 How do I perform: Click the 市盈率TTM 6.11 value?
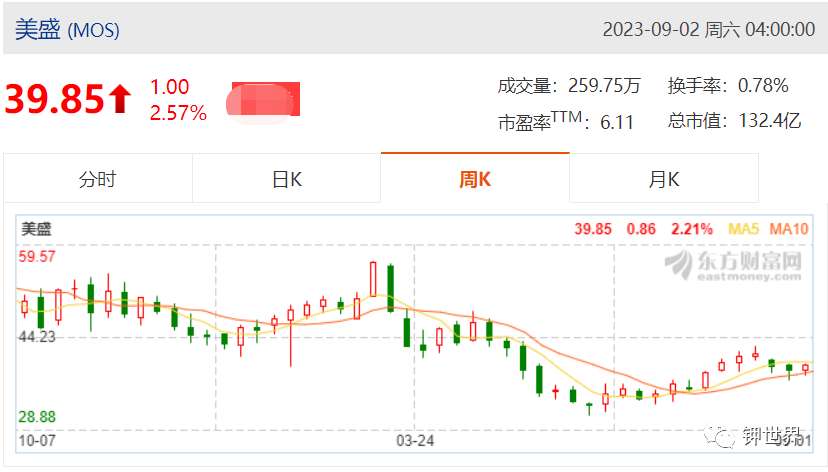tap(566, 121)
